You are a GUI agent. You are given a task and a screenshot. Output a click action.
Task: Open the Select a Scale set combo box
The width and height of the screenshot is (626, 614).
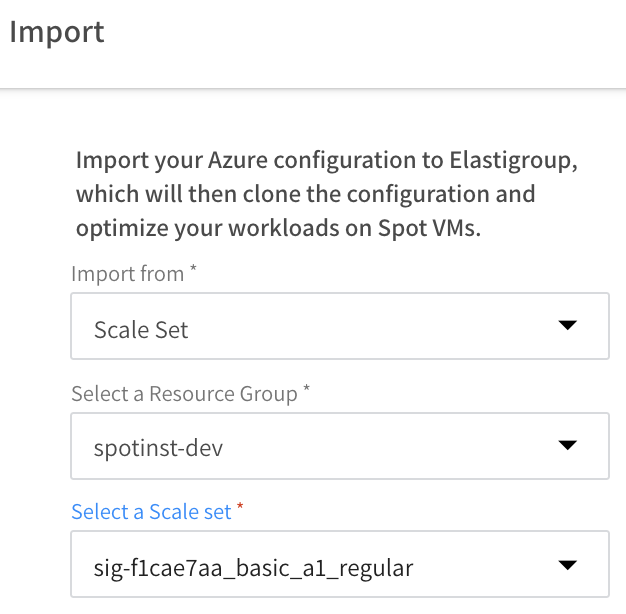point(340,565)
